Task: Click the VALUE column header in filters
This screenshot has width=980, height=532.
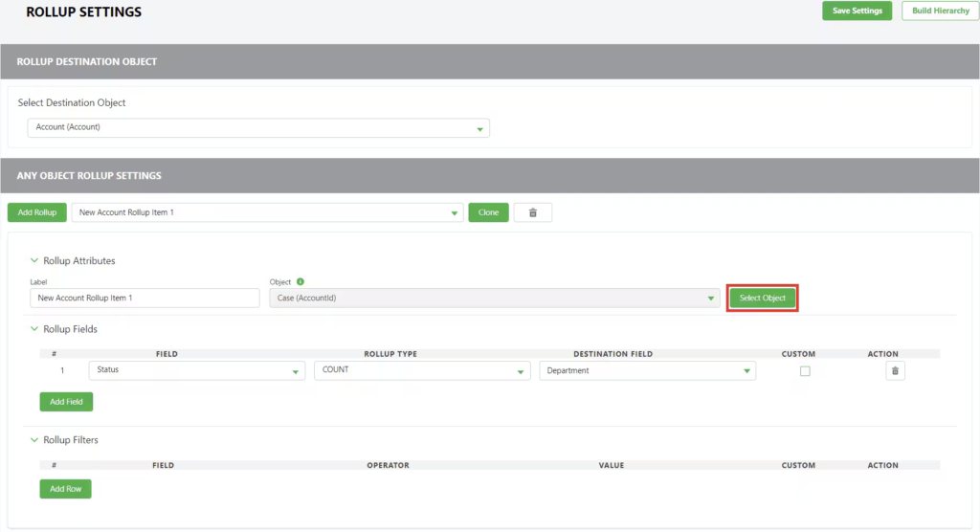Action: pyautogui.click(x=612, y=465)
